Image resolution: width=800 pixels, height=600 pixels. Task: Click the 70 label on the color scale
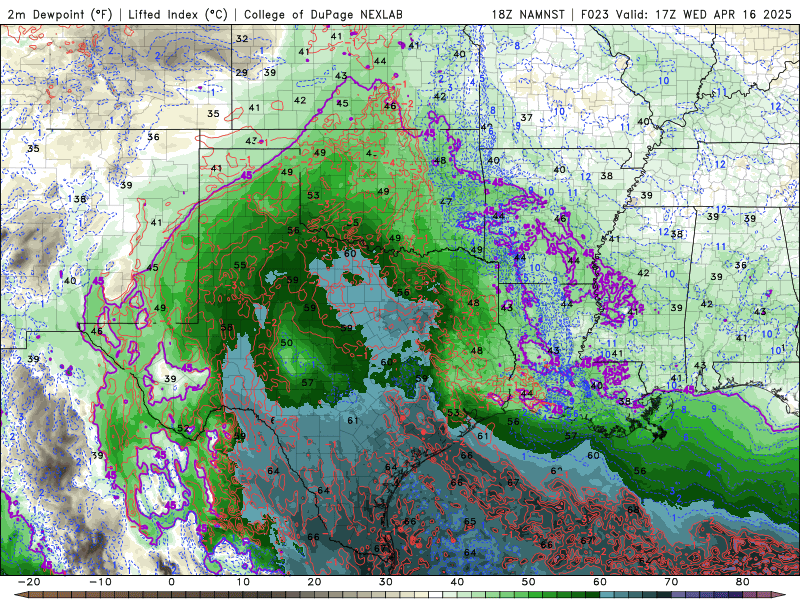click(x=671, y=582)
